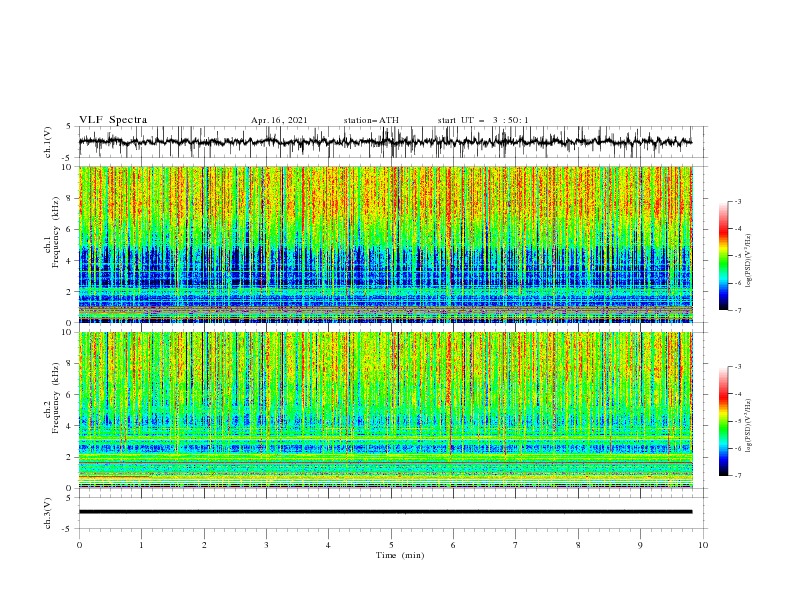
Task: Click the "10" label on time axis
Action: [703, 545]
